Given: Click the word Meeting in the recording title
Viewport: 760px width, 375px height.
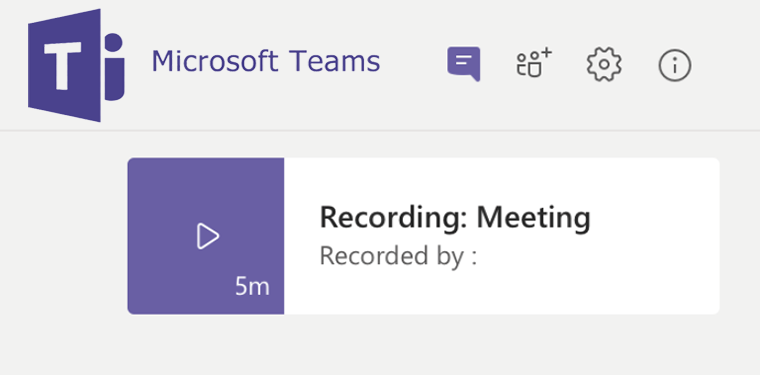Looking at the screenshot, I should click(534, 217).
